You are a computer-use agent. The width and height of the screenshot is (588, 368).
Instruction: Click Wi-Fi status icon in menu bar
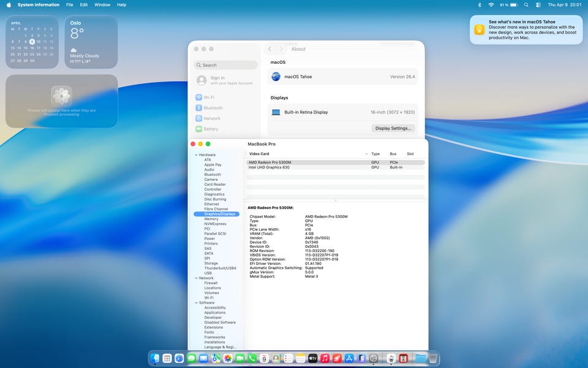coord(491,5)
